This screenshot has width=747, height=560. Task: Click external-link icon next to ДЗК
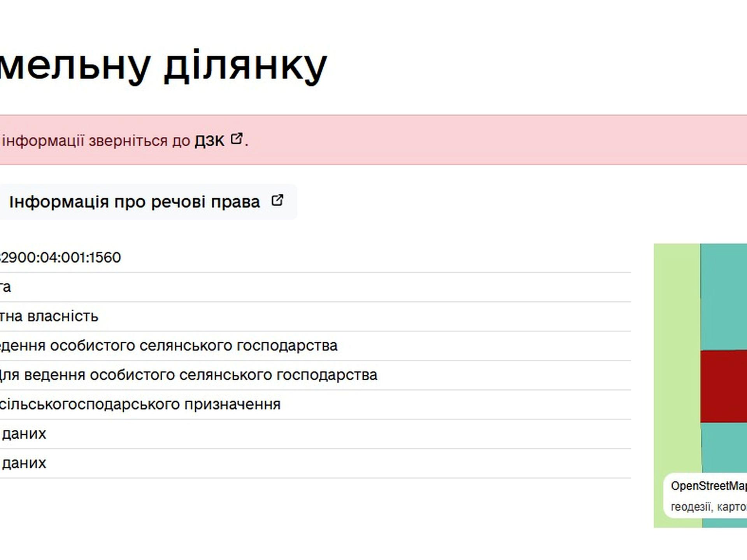(236, 139)
